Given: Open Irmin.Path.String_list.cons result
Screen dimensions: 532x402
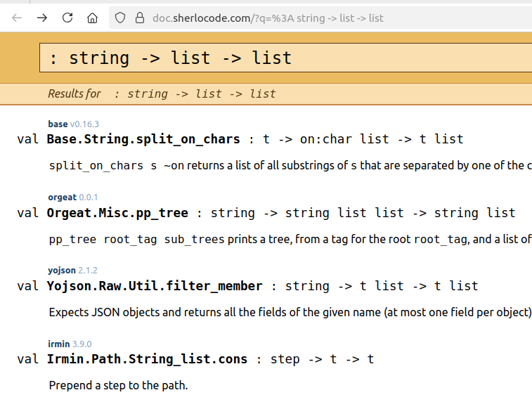Looking at the screenshot, I should pos(147,359).
